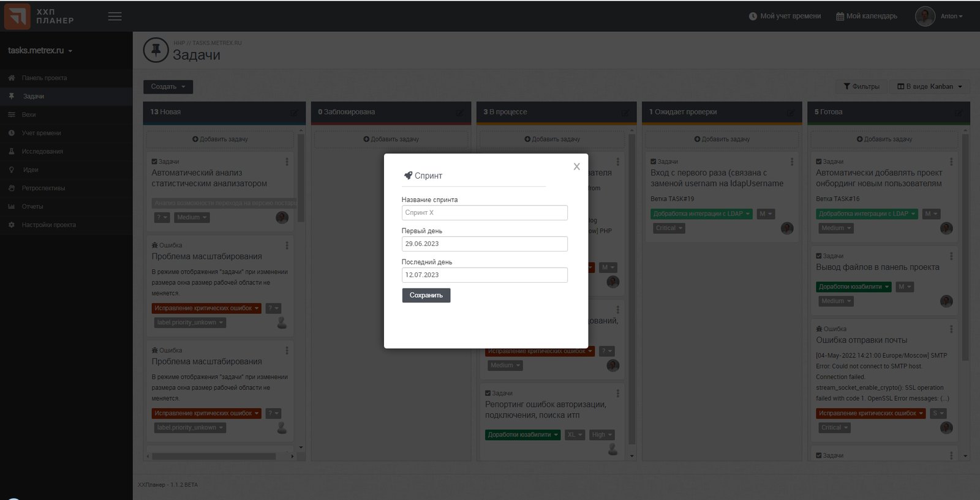This screenshot has width=980, height=500.
Task: Close the Спринт dialog with X
Action: coord(576,166)
